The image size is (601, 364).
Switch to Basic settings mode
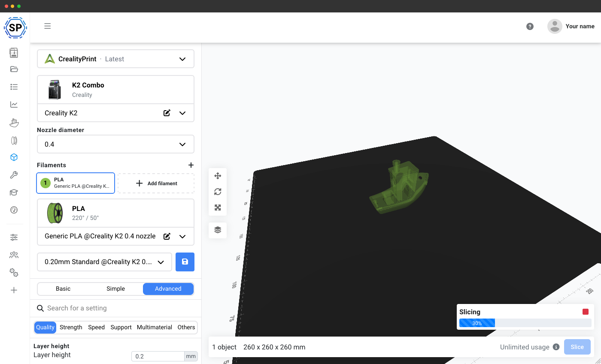pyautogui.click(x=63, y=289)
